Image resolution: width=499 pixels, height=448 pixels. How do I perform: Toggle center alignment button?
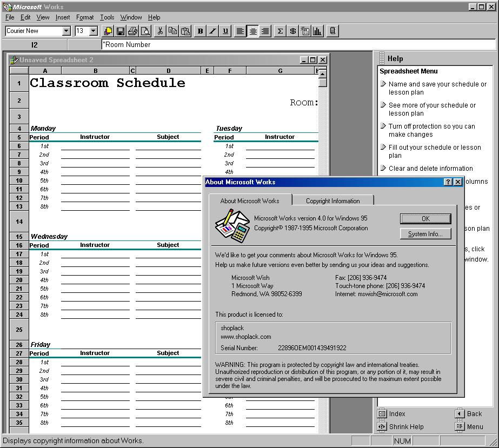coord(252,31)
